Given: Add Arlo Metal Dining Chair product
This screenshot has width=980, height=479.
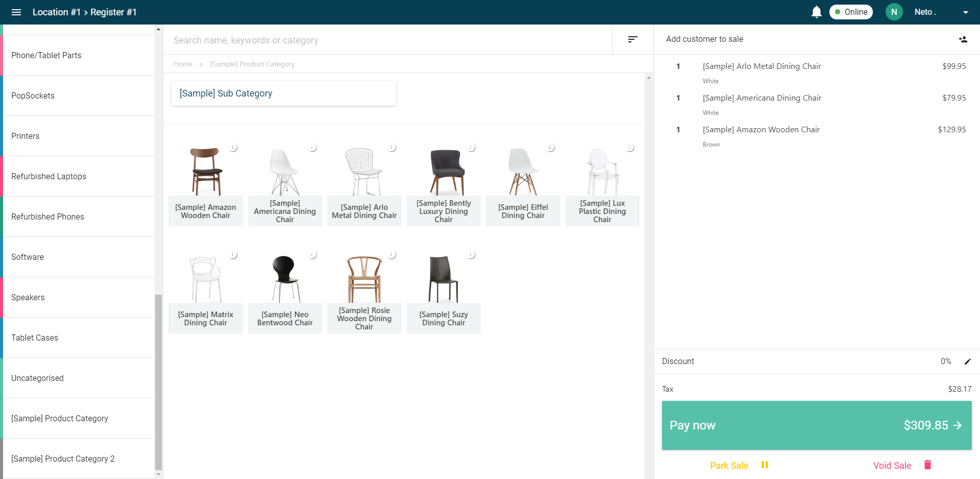Looking at the screenshot, I should click(x=364, y=184).
